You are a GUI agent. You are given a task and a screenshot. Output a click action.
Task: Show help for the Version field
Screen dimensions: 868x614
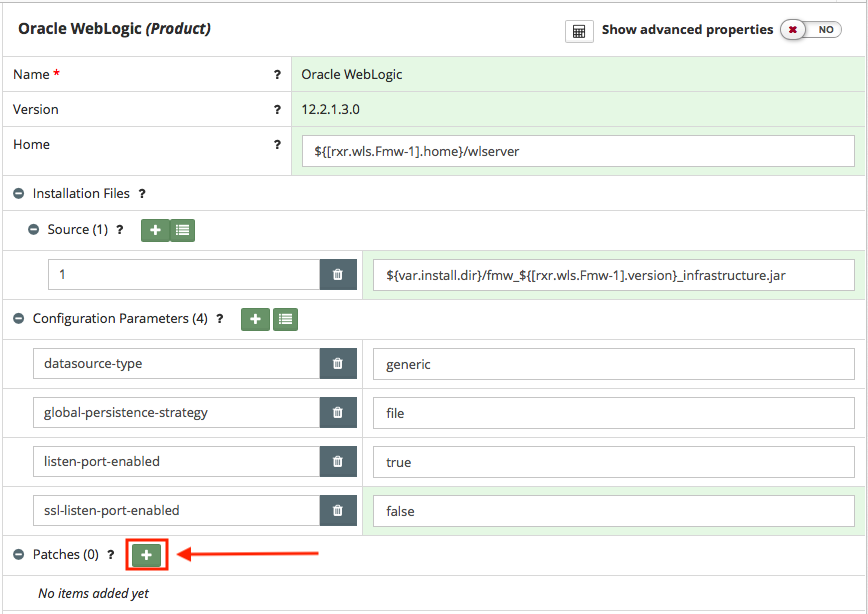coord(277,110)
